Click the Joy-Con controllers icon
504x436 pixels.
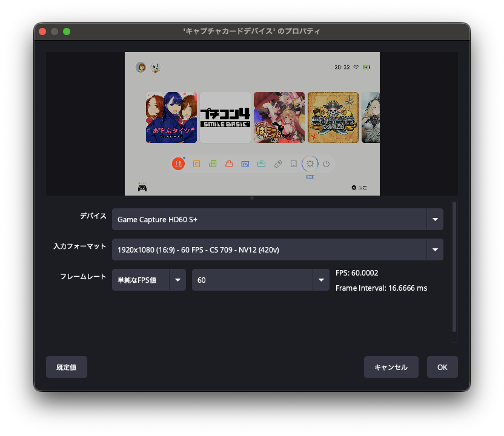click(x=277, y=163)
